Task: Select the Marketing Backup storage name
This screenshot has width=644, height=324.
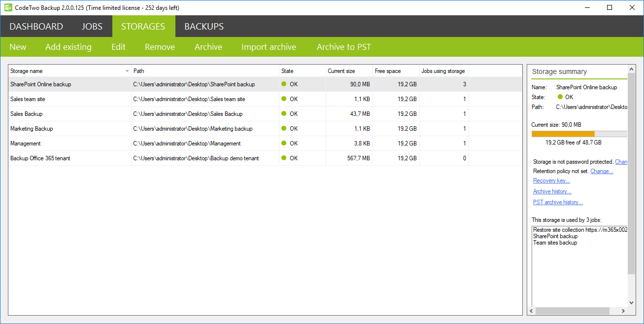Action: pos(32,129)
